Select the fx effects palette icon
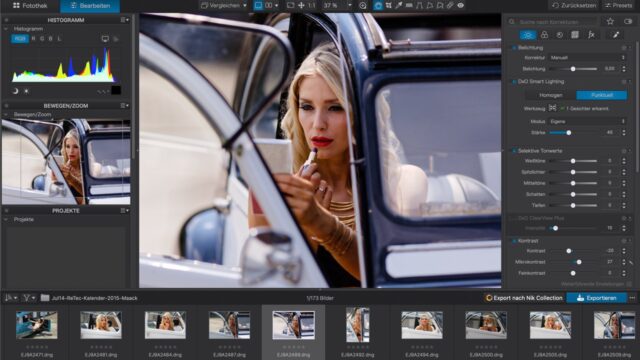The width and height of the screenshot is (640, 360). pos(591,35)
